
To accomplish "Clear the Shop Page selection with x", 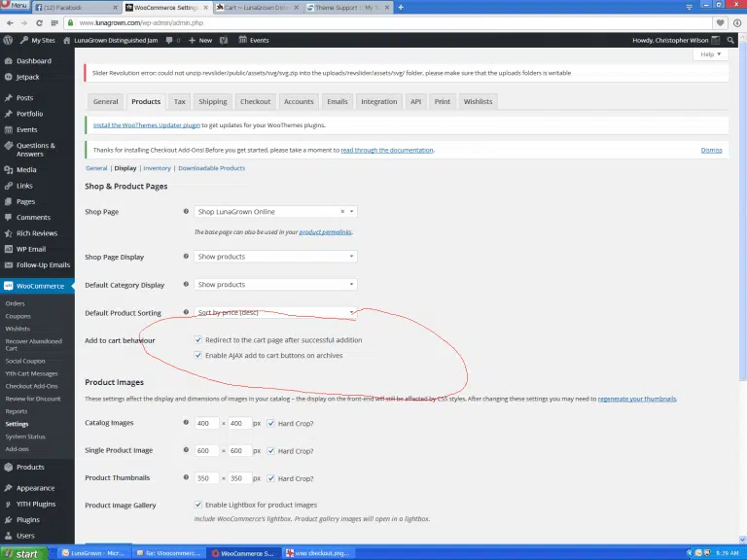I will point(342,211).
